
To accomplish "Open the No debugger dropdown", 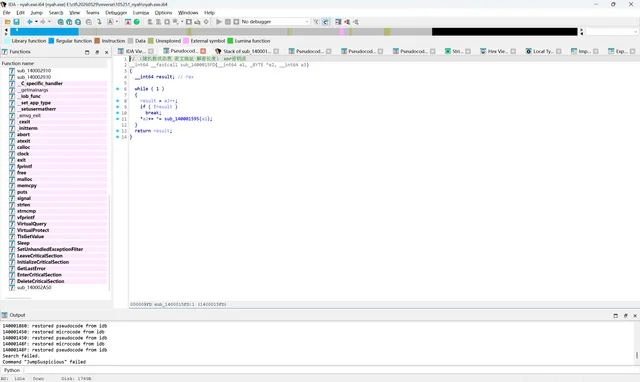I will click(275, 22).
